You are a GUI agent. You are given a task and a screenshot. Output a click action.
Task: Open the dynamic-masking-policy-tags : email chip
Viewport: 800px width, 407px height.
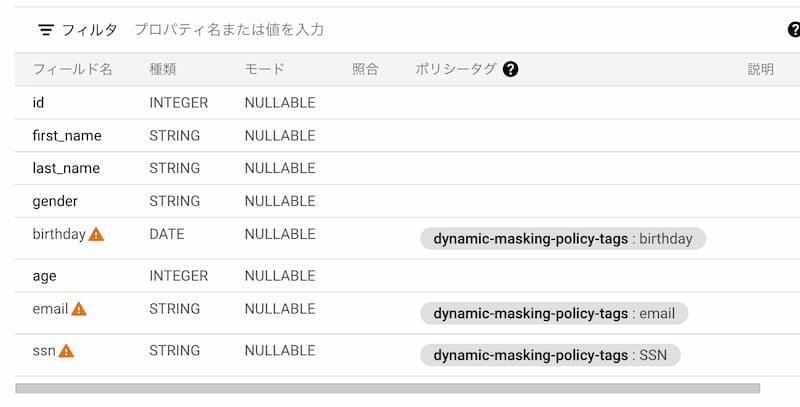click(x=554, y=313)
